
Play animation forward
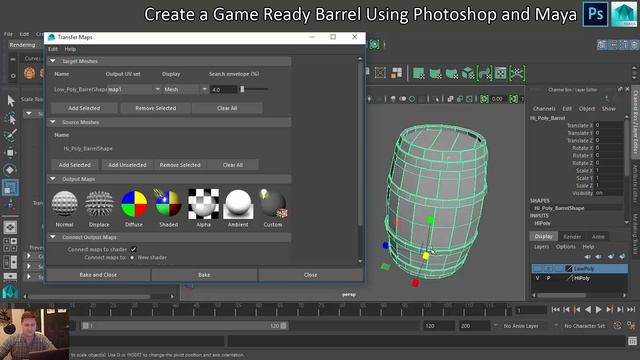pos(598,310)
